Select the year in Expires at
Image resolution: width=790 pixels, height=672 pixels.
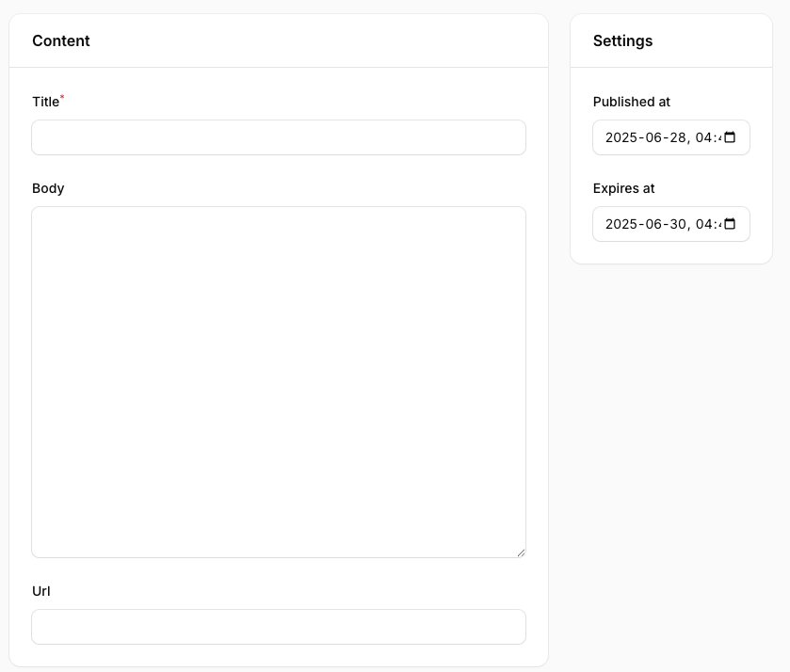621,224
